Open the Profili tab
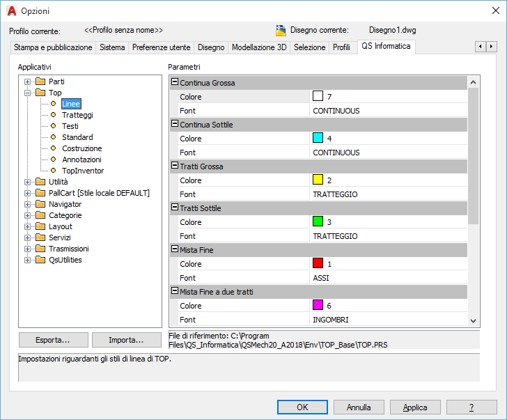The width and height of the screenshot is (507, 420). click(341, 47)
